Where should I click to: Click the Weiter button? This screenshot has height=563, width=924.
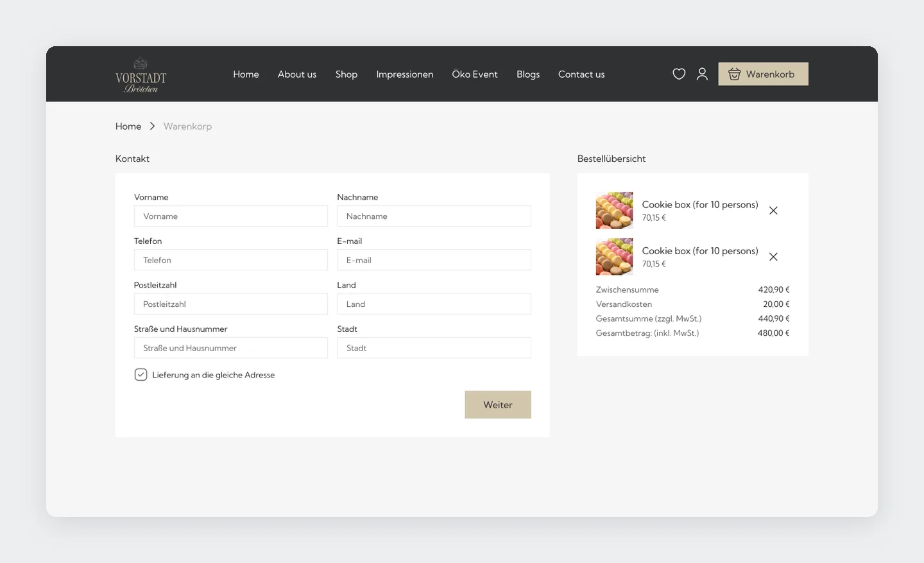498,404
